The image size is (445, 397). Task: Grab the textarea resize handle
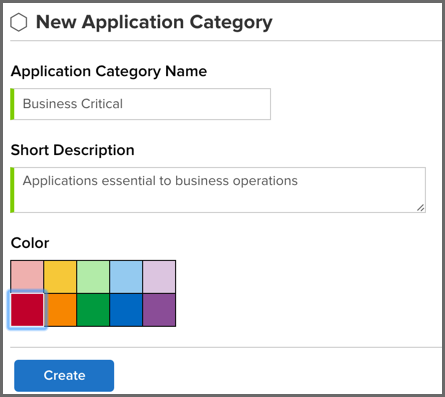420,208
